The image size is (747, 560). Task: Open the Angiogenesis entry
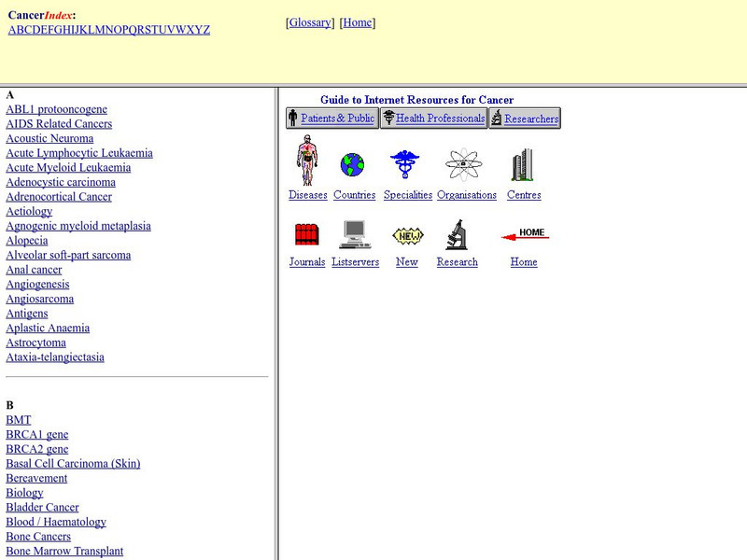pyautogui.click(x=37, y=285)
